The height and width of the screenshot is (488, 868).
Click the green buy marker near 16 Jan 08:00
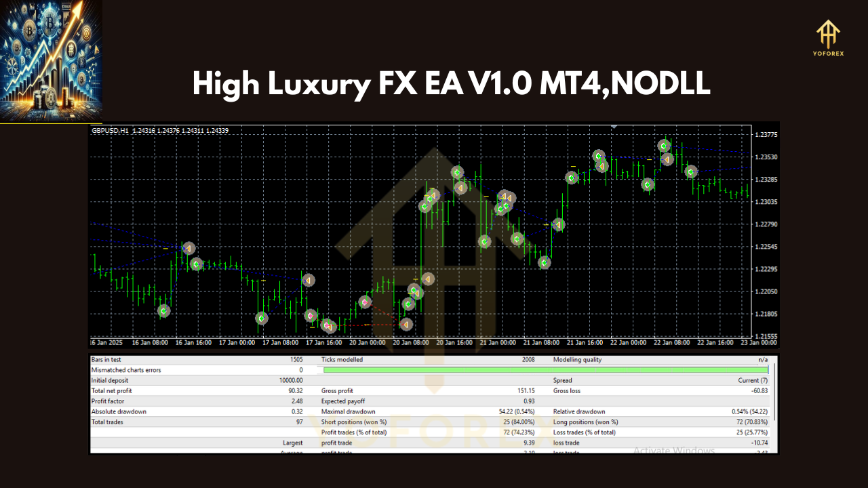pyautogui.click(x=163, y=310)
